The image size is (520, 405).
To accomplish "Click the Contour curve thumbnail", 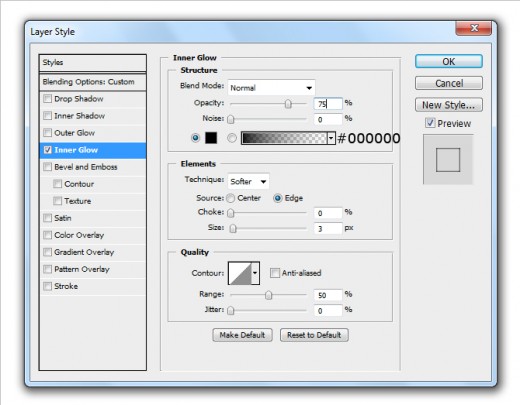I will [x=240, y=273].
